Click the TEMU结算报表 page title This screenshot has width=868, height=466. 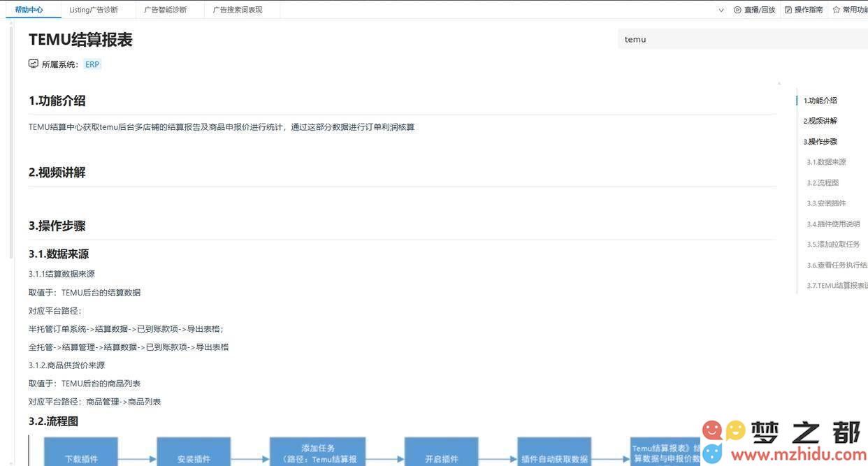[x=80, y=40]
